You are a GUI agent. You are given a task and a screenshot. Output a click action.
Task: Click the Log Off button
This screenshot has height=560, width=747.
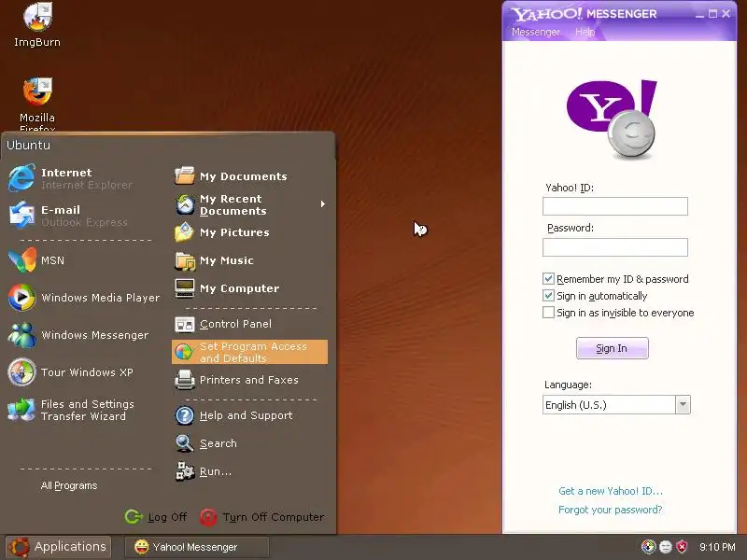[x=156, y=517]
